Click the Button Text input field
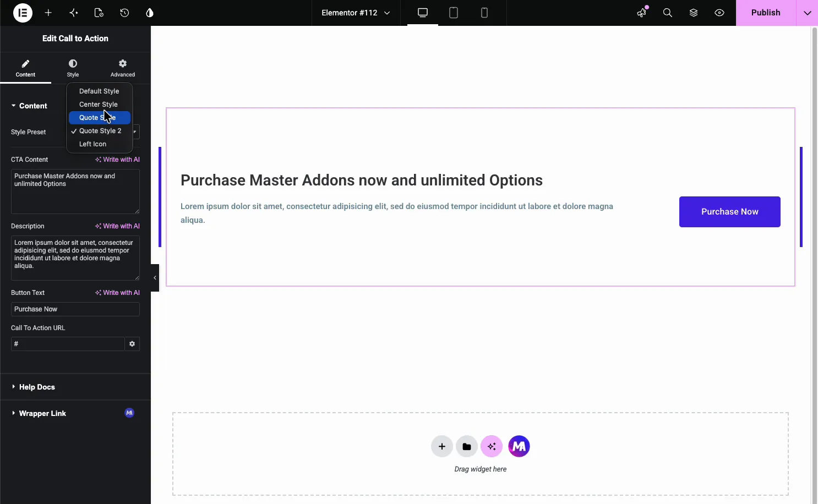Image resolution: width=818 pixels, height=504 pixels. [x=75, y=309]
